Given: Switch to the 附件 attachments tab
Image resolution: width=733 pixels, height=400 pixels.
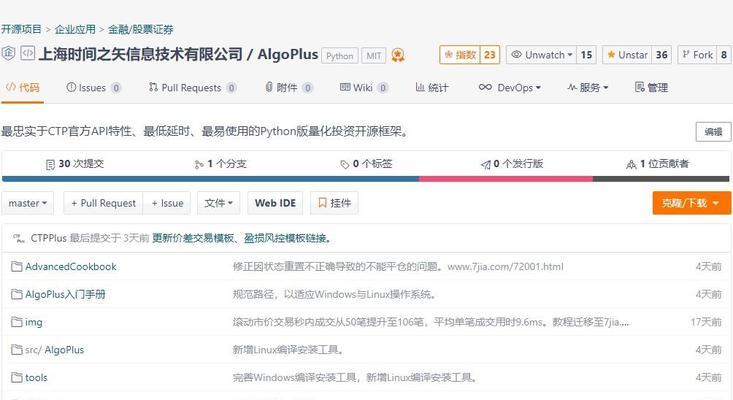Looking at the screenshot, I should coord(289,87).
